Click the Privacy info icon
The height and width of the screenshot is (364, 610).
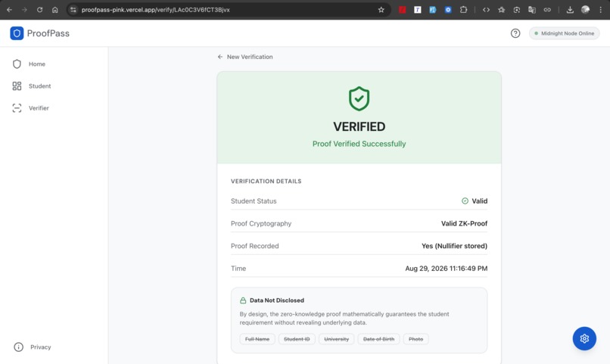[x=18, y=347]
